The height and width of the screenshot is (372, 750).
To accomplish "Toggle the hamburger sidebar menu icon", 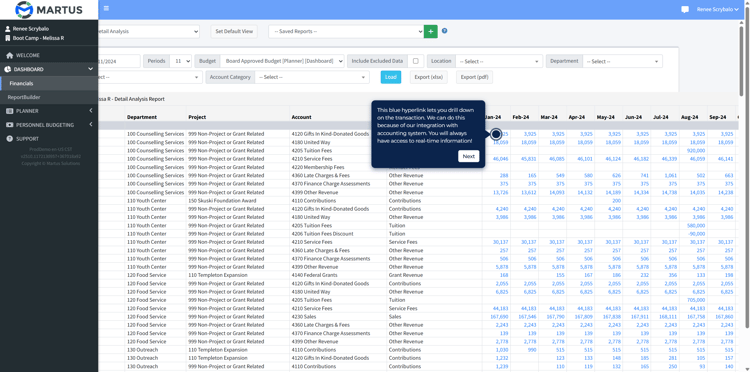I will click(106, 8).
